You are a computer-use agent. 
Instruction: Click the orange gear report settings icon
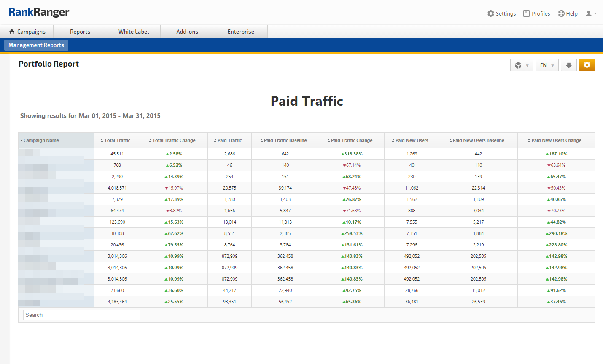pos(587,65)
